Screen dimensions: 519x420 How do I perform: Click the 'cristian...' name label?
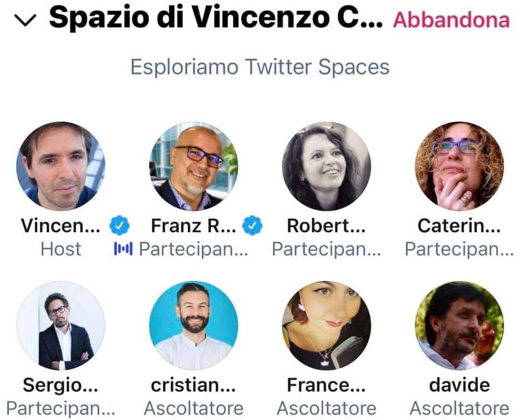[x=194, y=385]
